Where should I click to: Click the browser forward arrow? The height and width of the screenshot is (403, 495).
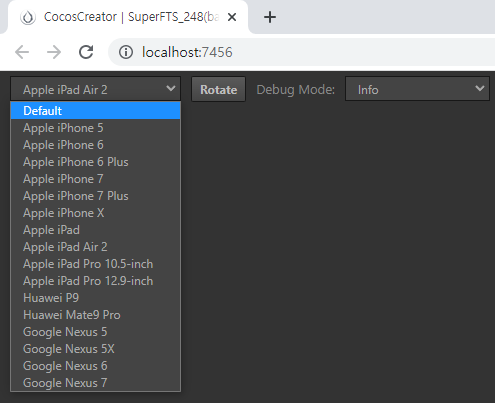54,52
